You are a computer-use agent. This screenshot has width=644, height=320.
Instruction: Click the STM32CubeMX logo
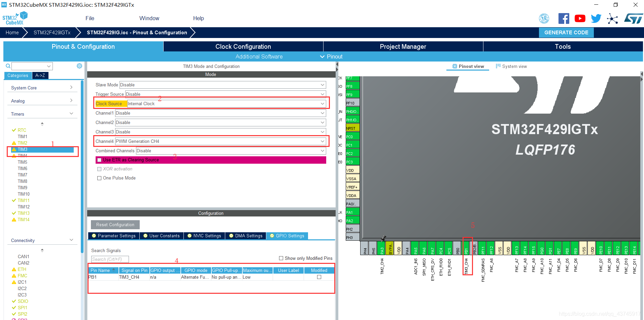coord(15,18)
